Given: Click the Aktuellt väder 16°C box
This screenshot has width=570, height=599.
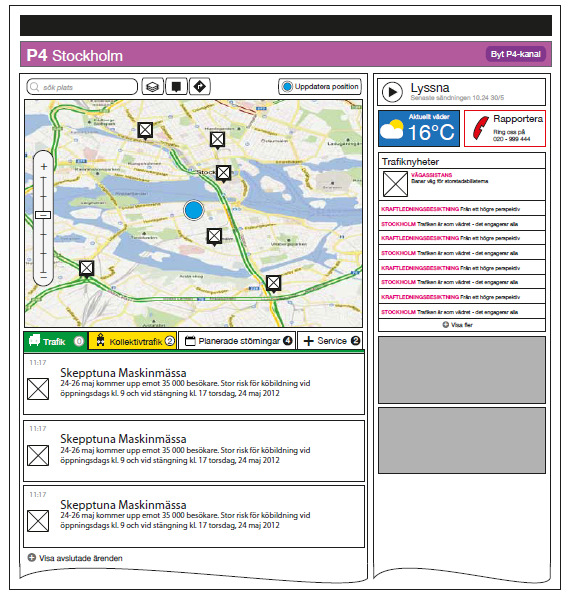Looking at the screenshot, I should 419,128.
